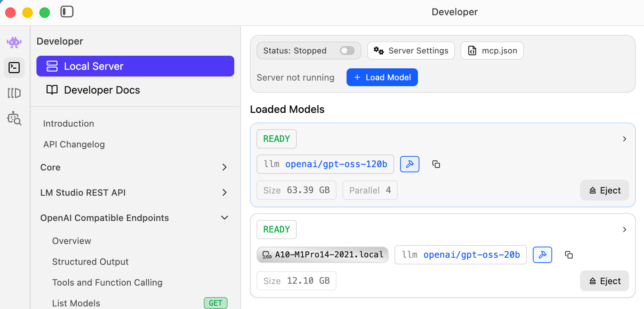644x309 pixels.
Task: Toggle the sidebar panel icon in title bar
Action: [x=67, y=12]
